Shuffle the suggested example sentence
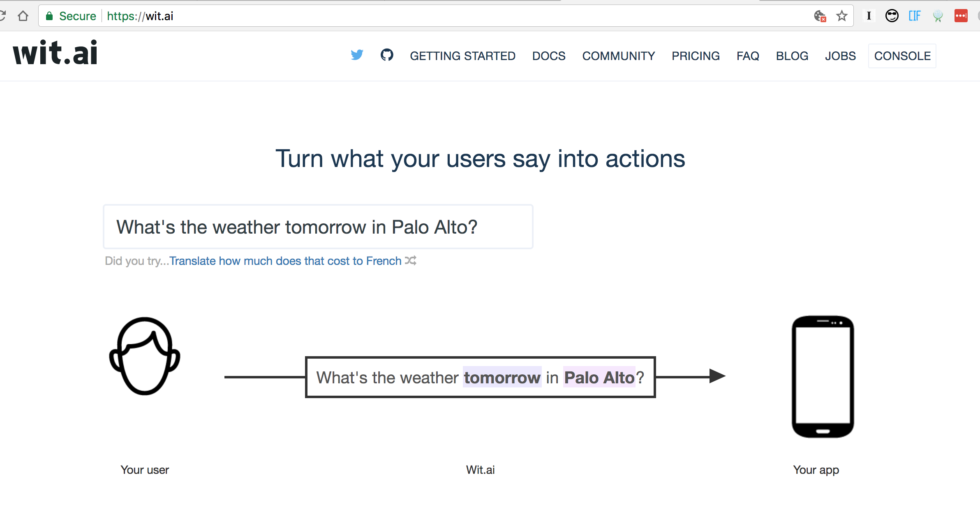 tap(411, 261)
